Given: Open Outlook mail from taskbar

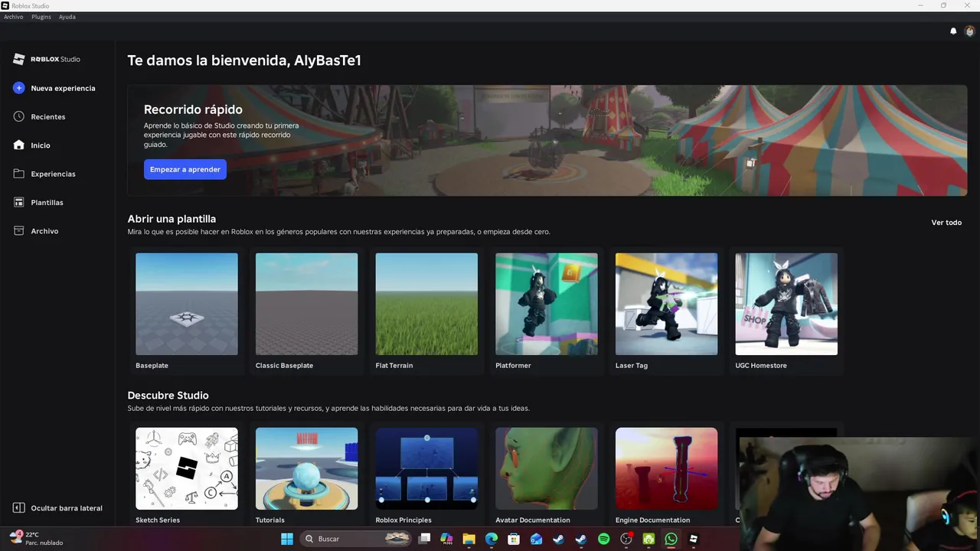Looking at the screenshot, I should point(536,539).
